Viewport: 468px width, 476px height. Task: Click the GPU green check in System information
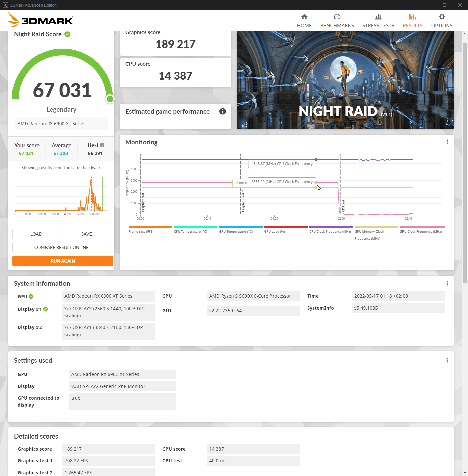point(31,296)
